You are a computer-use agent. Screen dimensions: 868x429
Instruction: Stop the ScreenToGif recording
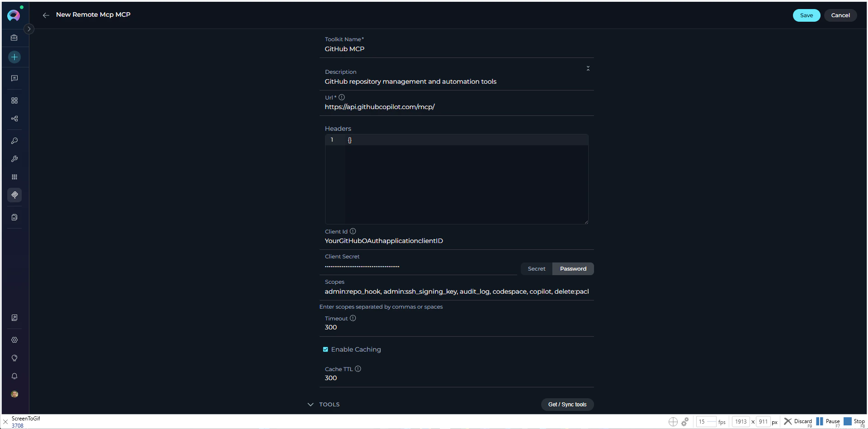pyautogui.click(x=854, y=422)
